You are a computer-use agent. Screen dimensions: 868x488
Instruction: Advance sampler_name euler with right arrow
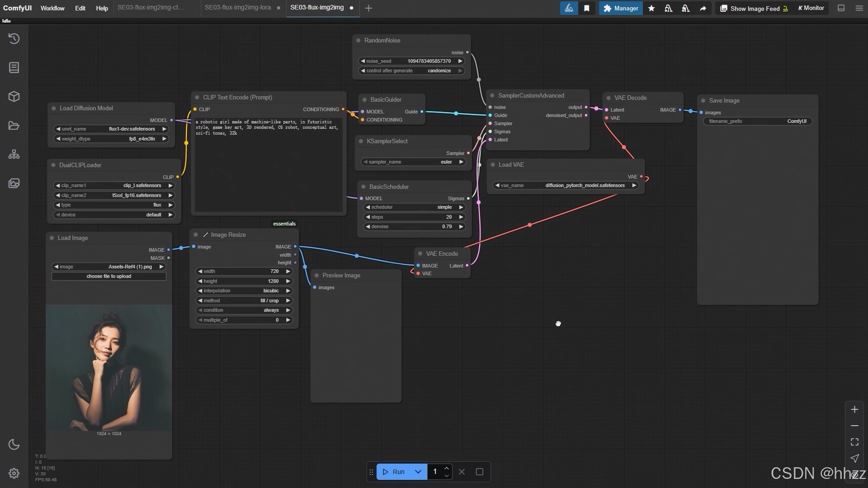coord(461,162)
